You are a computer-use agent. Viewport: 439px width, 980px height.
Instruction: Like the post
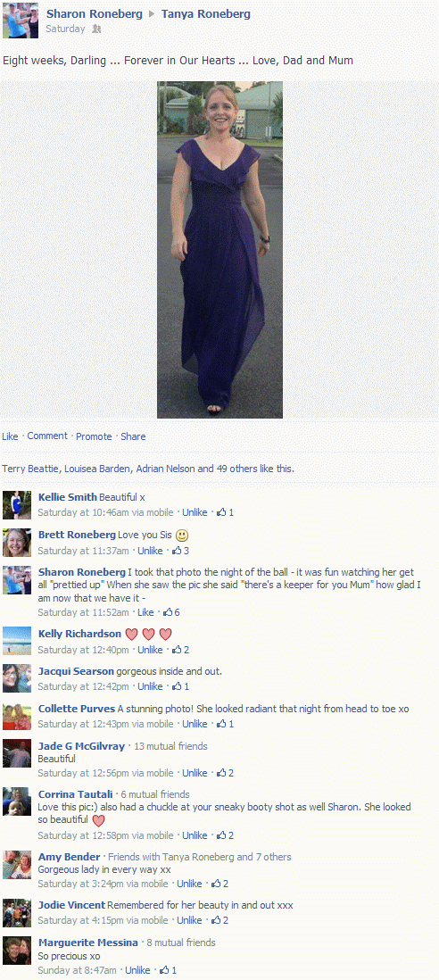(x=10, y=436)
